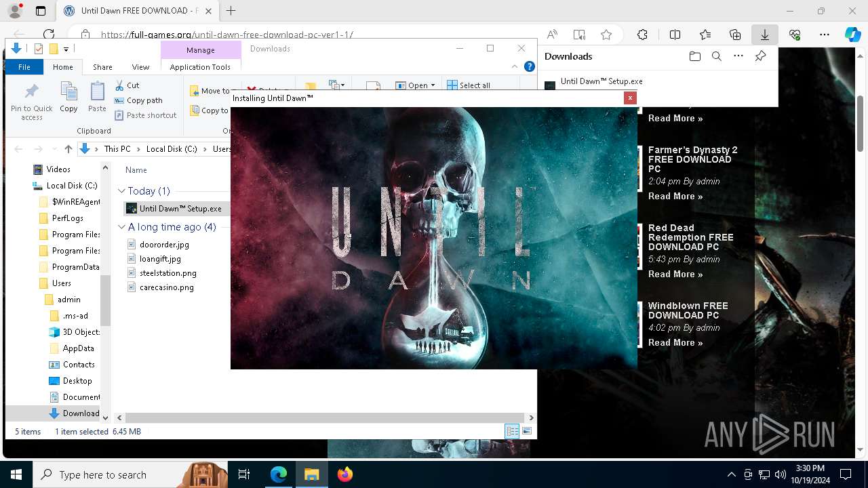Select doororder.jpg file

pyautogui.click(x=164, y=245)
